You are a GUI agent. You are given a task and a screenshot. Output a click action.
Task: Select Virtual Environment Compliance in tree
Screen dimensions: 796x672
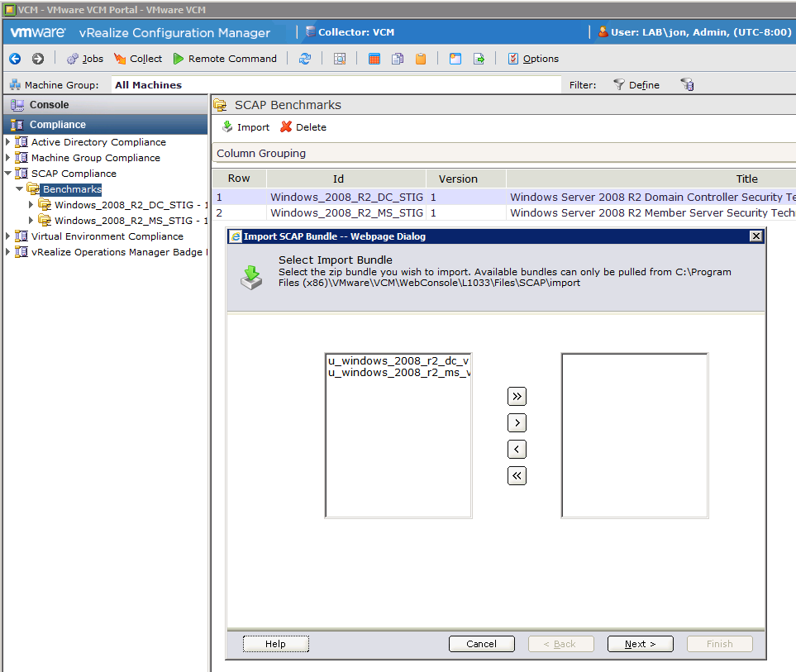[107, 236]
